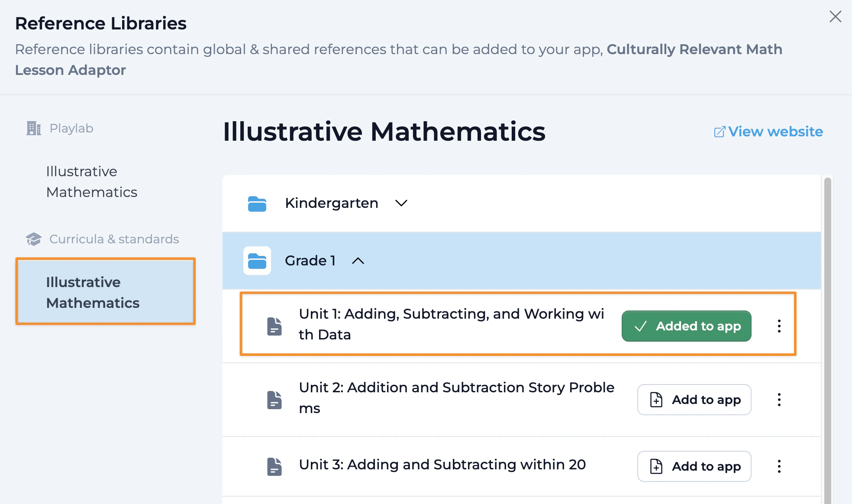Close the Reference Libraries dialog

click(835, 17)
